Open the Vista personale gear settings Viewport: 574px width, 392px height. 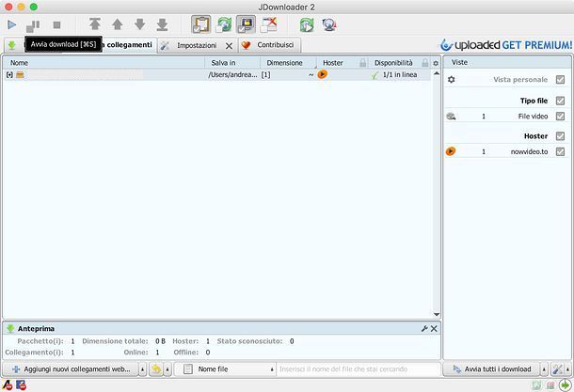pos(452,79)
